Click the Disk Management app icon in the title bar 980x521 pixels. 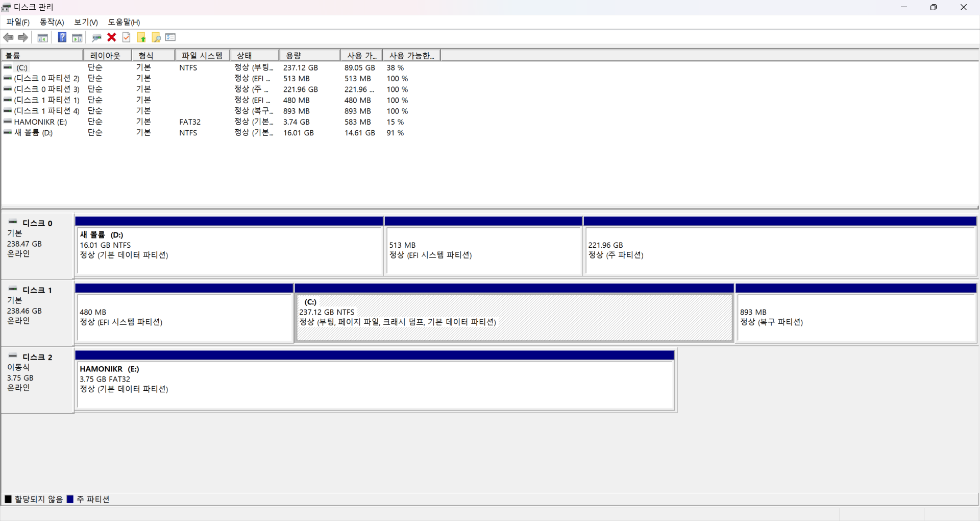pos(7,7)
